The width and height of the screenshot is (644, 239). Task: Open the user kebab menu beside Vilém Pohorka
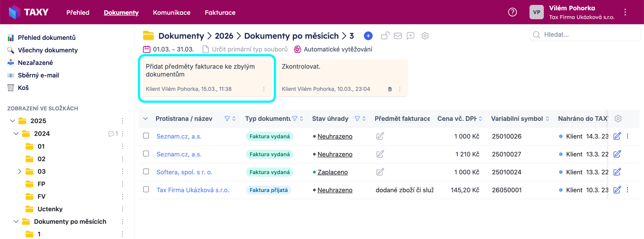point(625,13)
